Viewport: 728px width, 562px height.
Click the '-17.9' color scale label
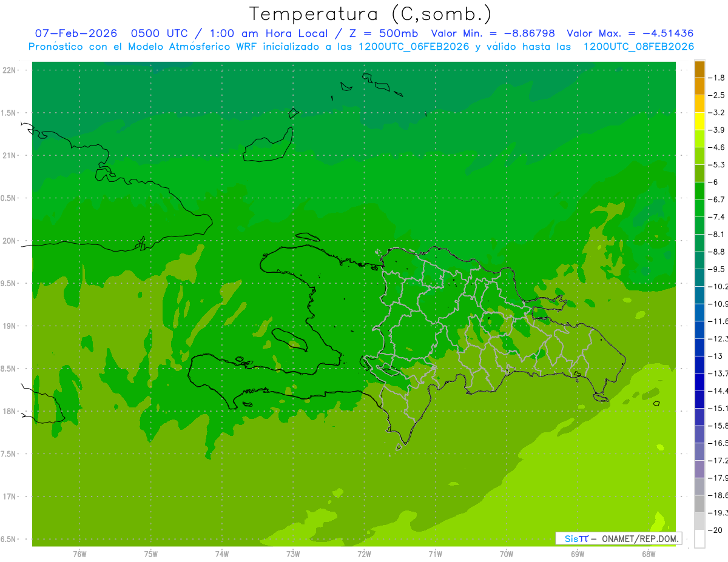click(x=718, y=478)
